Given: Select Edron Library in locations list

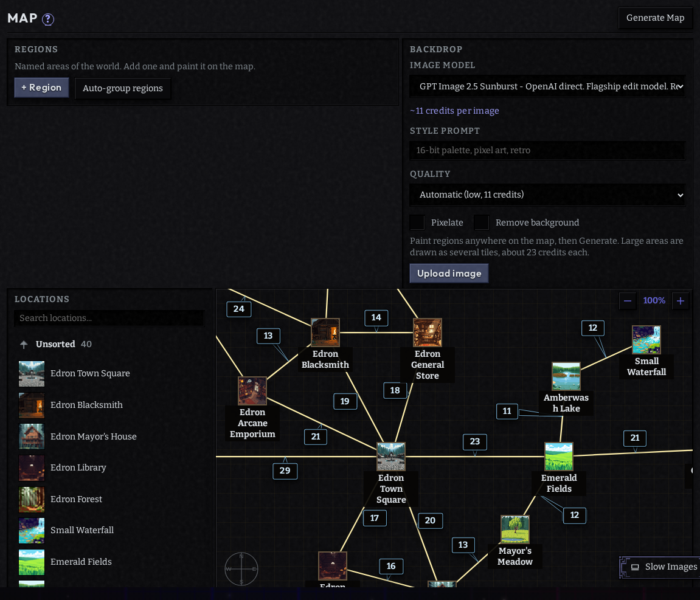Looking at the screenshot, I should [109, 467].
